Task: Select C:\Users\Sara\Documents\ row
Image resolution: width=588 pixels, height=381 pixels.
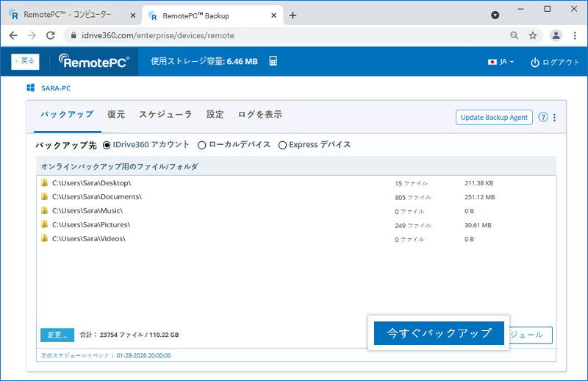Action: [x=296, y=196]
